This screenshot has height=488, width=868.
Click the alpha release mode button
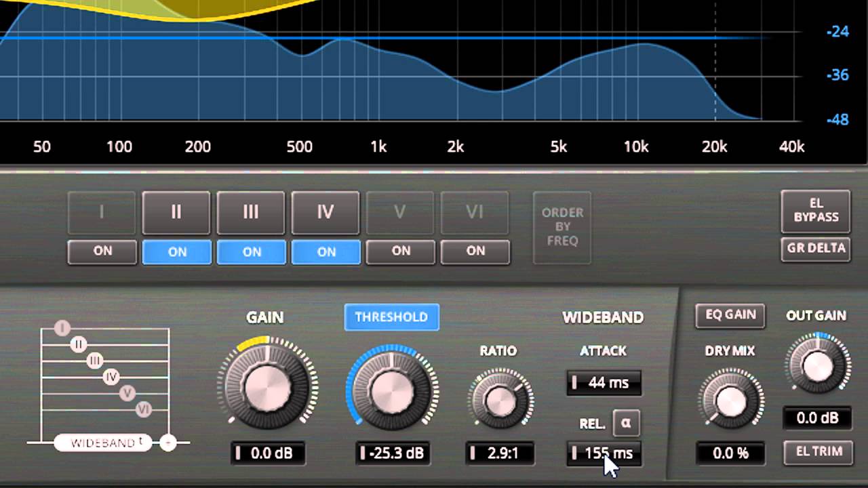625,423
